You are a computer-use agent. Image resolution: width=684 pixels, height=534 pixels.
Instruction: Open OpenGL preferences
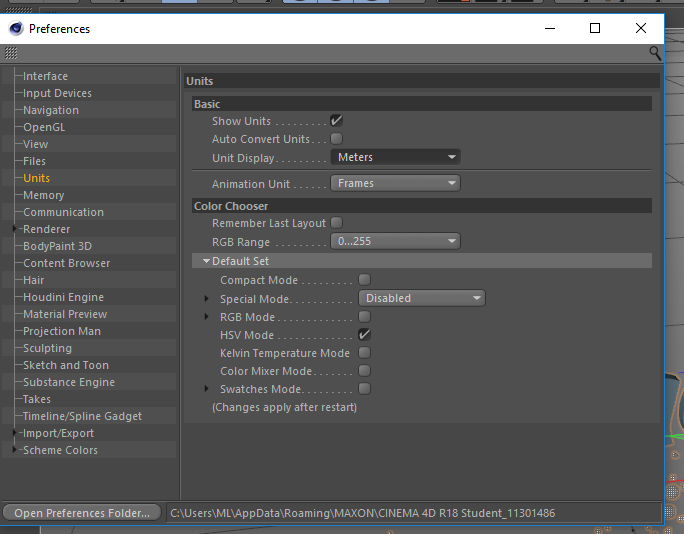(x=44, y=127)
